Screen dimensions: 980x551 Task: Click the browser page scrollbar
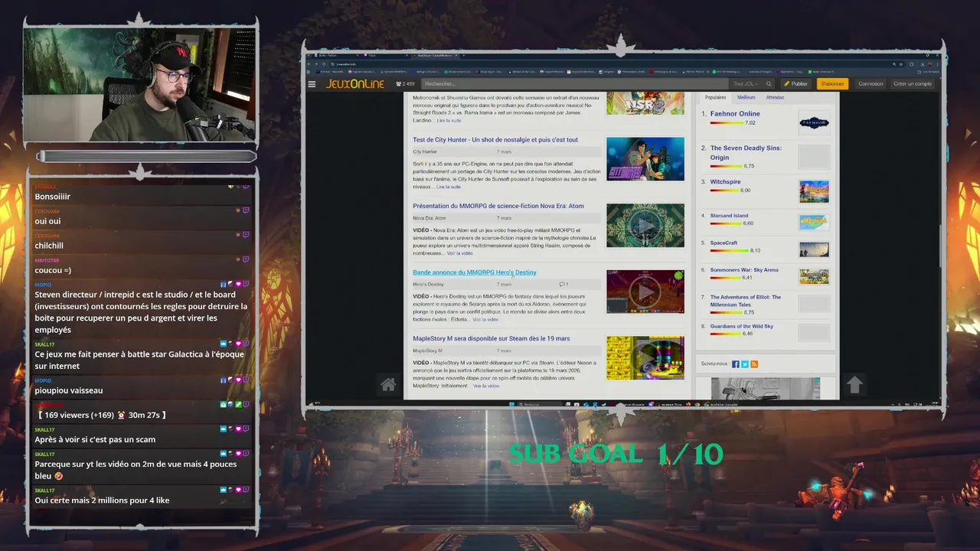939,245
